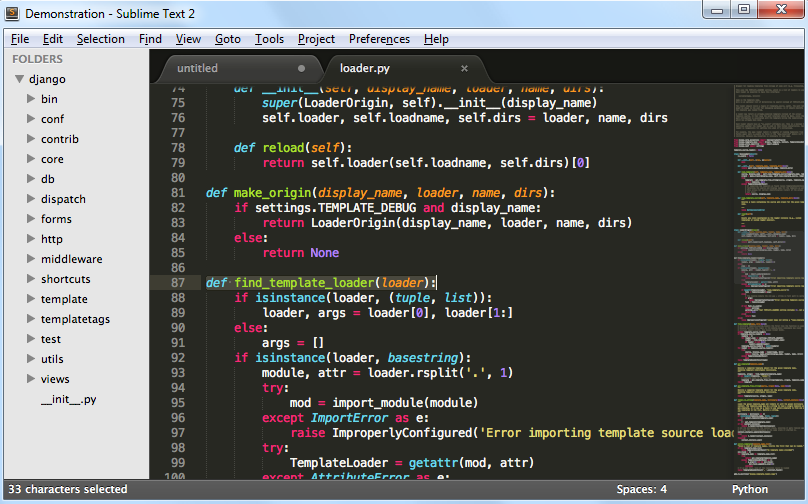Expand the core folder arrow
Viewport: 808px width, 504px height.
coord(31,159)
